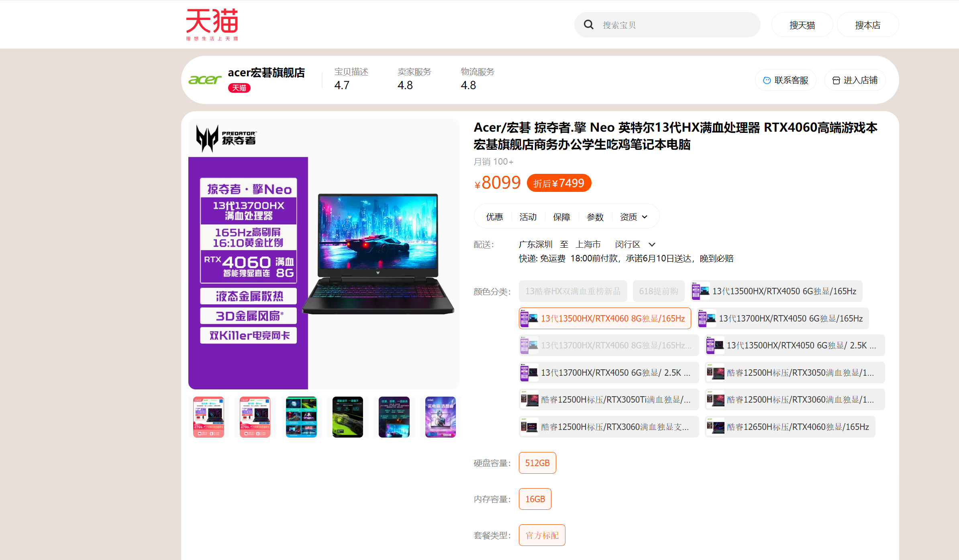Select 酷睿12500H标压/RTX3060满血独显支... option
The width and height of the screenshot is (959, 560).
pos(609,427)
